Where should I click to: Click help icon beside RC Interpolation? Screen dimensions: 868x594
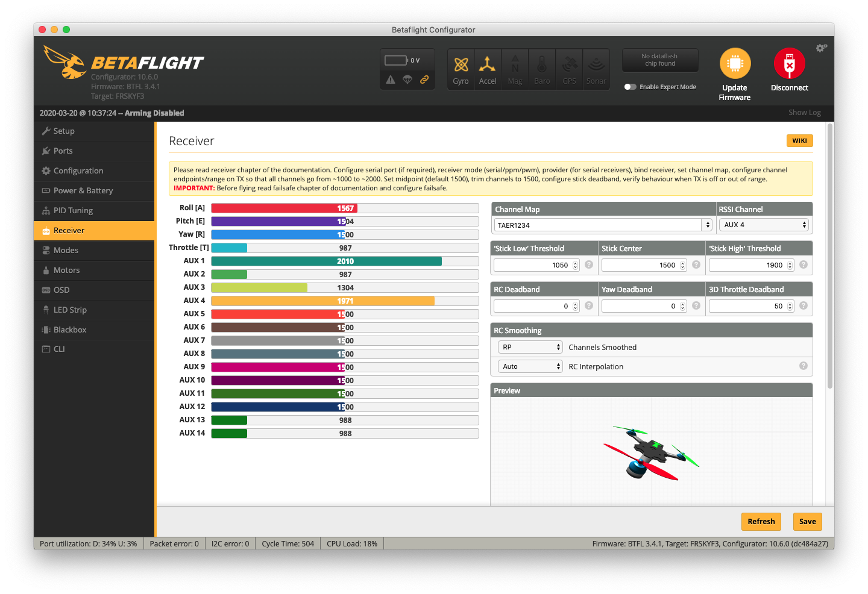point(804,366)
